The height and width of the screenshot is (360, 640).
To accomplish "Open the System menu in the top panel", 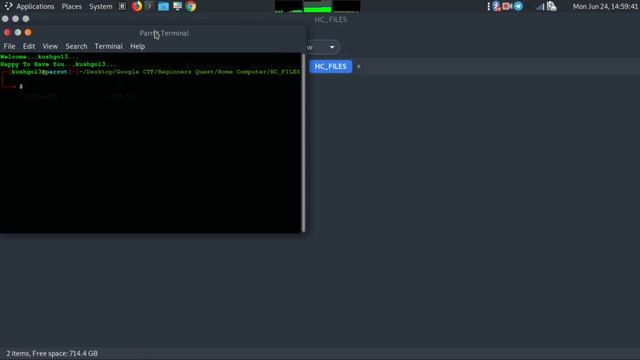I will point(100,7).
